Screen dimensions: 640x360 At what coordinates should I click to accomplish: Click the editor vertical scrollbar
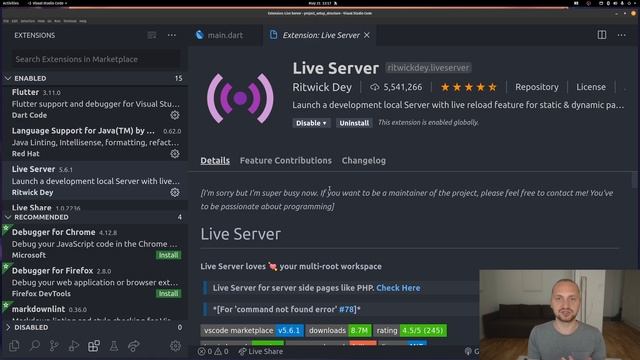pos(634,179)
